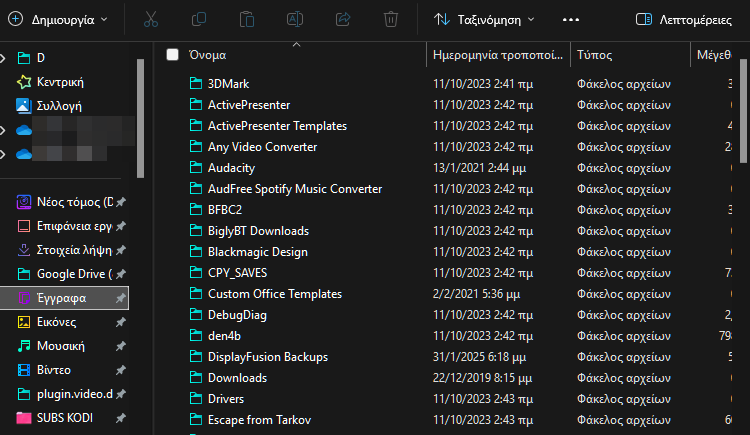The width and height of the screenshot is (750, 435).
Task: Click the folder icon of DebugDiag
Action: pyautogui.click(x=196, y=315)
